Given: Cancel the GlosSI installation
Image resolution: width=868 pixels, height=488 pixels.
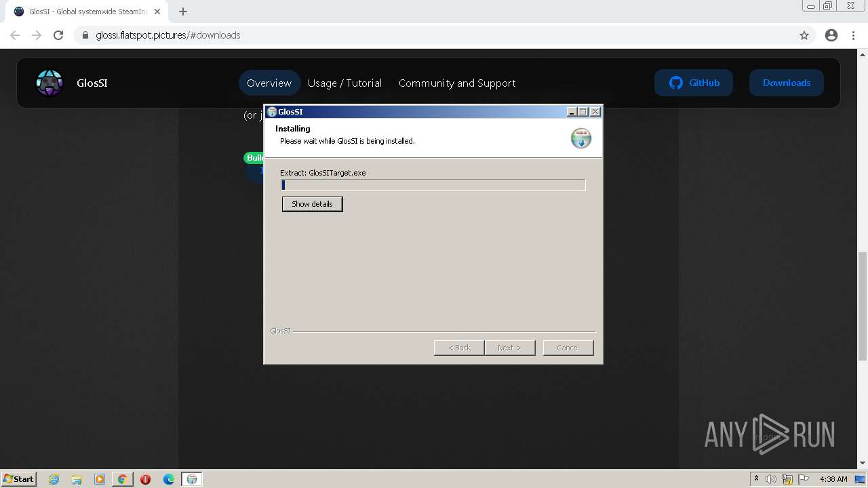Looking at the screenshot, I should pos(568,348).
